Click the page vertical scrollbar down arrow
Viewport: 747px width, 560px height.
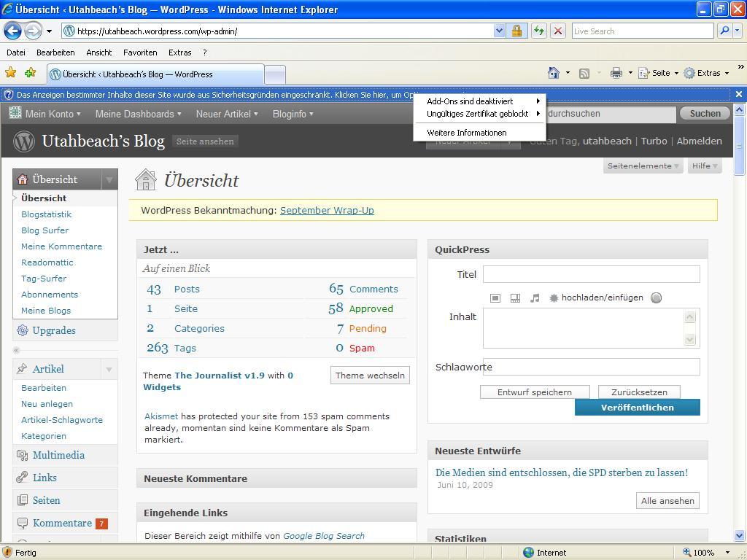pyautogui.click(x=740, y=536)
